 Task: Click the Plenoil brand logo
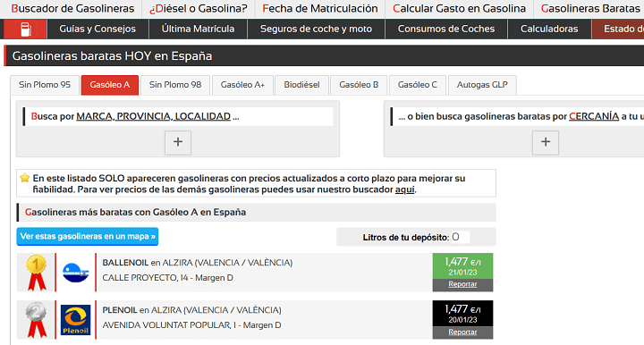75,320
